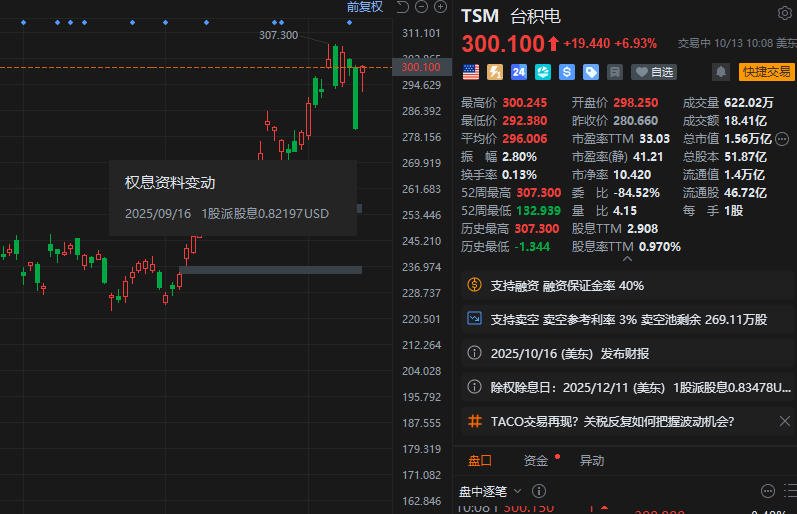Click the orange hashtag topic icon
Screen dimensions: 797x514
[x=474, y=421]
